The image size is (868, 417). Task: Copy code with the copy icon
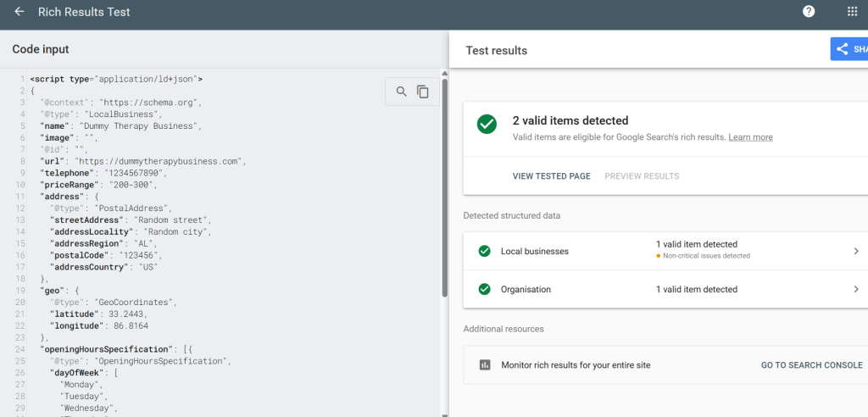tap(423, 92)
